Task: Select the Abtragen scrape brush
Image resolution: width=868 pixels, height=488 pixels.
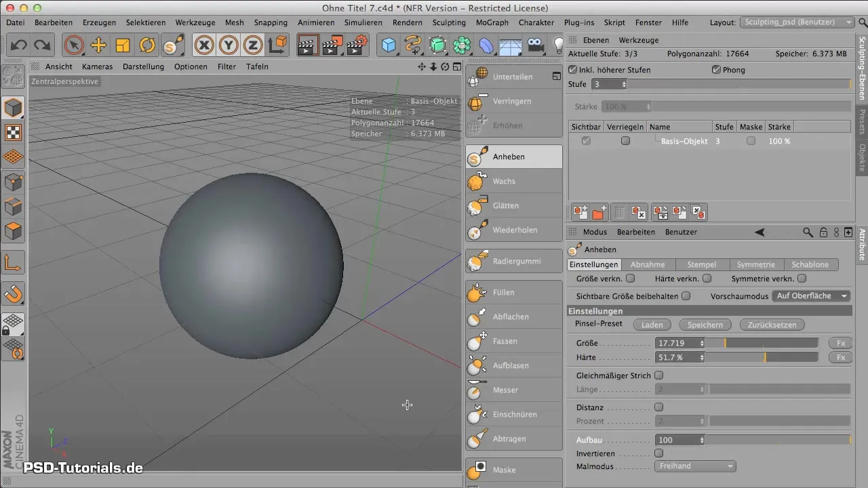Action: pos(513,439)
